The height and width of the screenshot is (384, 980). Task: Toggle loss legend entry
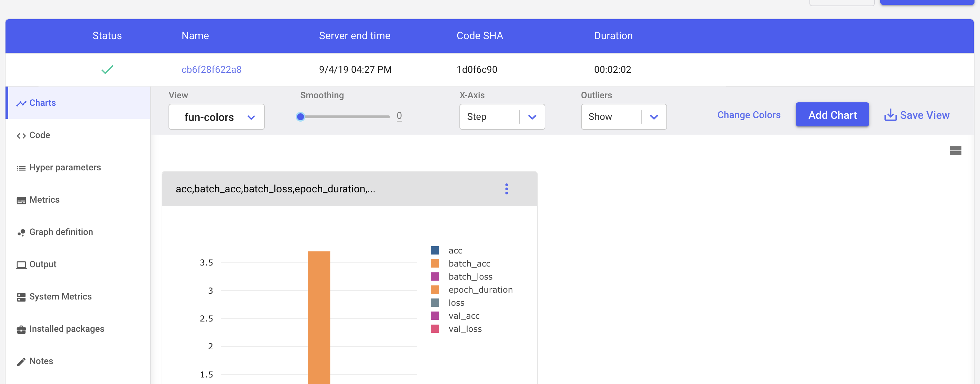coord(448,302)
